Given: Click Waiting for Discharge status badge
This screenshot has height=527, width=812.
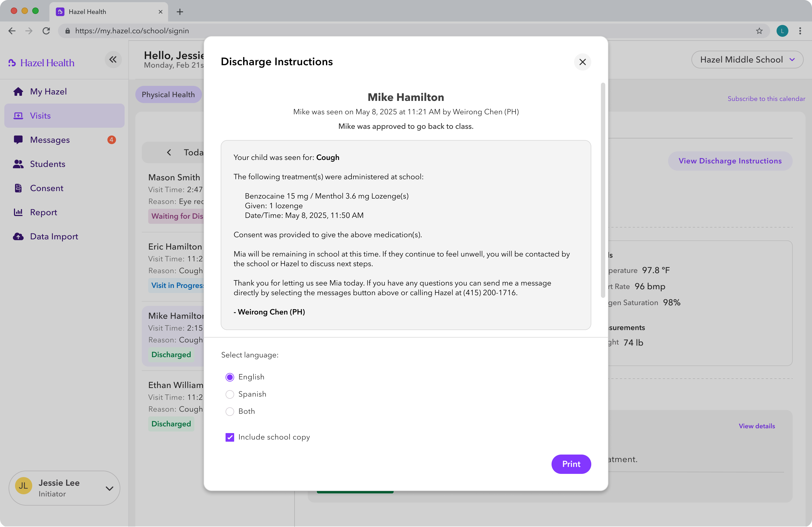Looking at the screenshot, I should click(x=176, y=217).
